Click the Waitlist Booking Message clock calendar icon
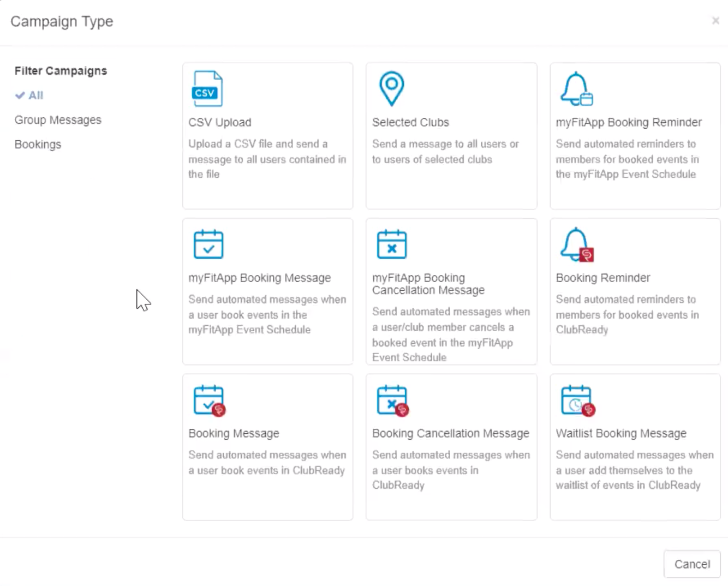728x586 pixels. [x=577, y=400]
